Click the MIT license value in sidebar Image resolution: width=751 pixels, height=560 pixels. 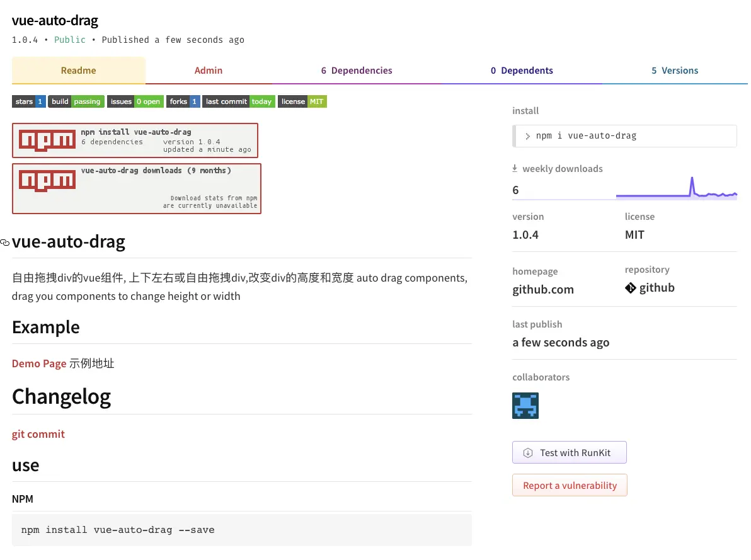point(634,235)
